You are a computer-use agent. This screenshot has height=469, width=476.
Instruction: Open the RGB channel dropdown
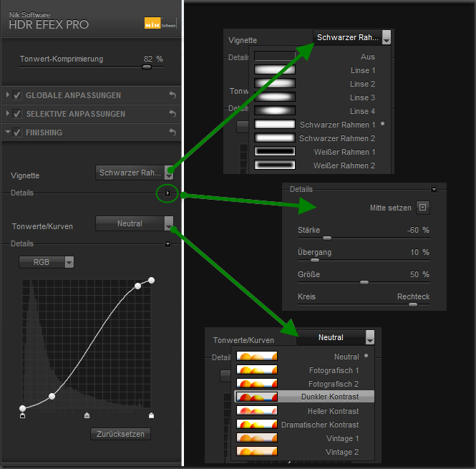47,262
